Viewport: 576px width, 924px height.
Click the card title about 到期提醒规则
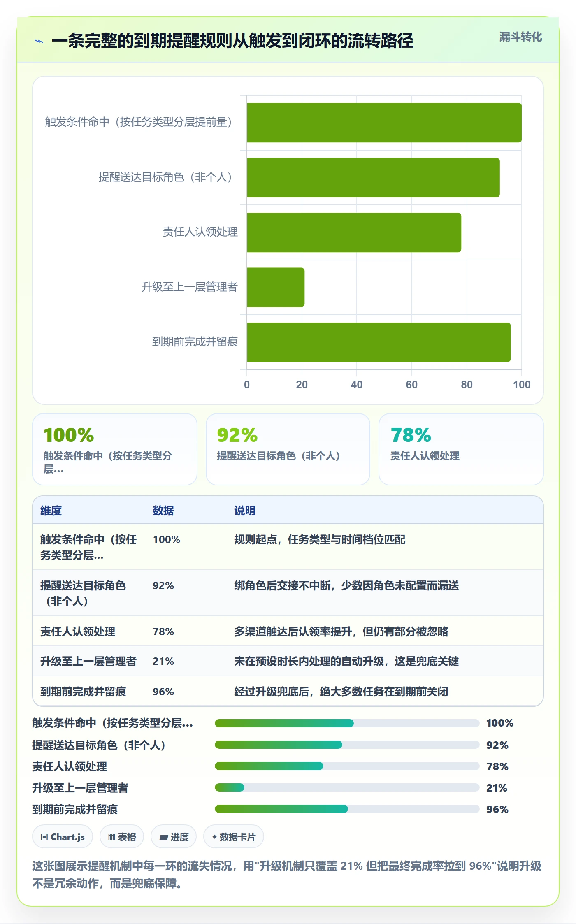click(232, 41)
